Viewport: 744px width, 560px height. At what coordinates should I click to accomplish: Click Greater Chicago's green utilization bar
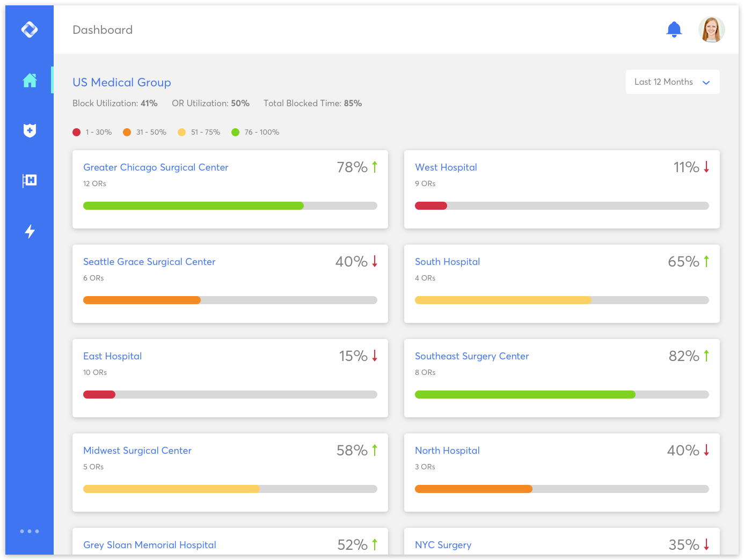(x=193, y=205)
